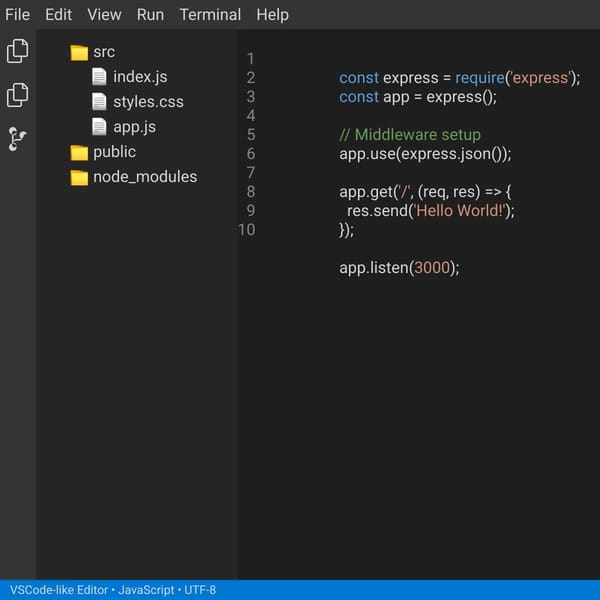Open the Run menu

[x=150, y=15]
